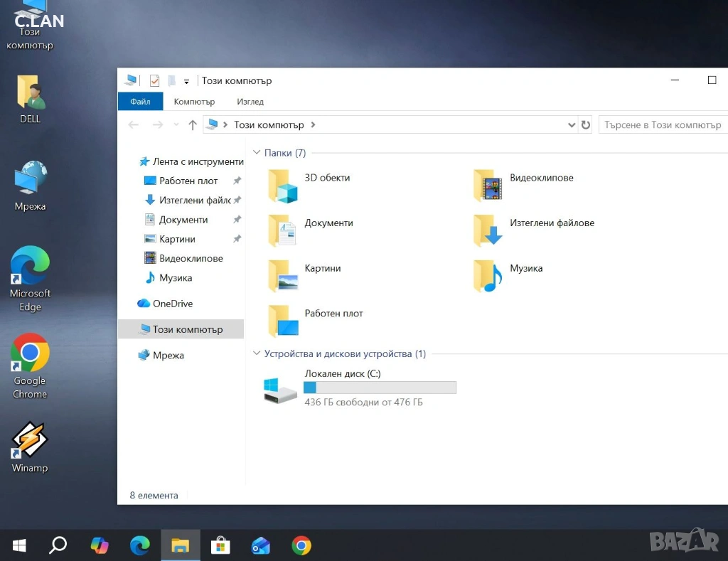Image resolution: width=728 pixels, height=561 pixels.
Task: Open the Видеоклипове folder icon
Action: pos(488,186)
